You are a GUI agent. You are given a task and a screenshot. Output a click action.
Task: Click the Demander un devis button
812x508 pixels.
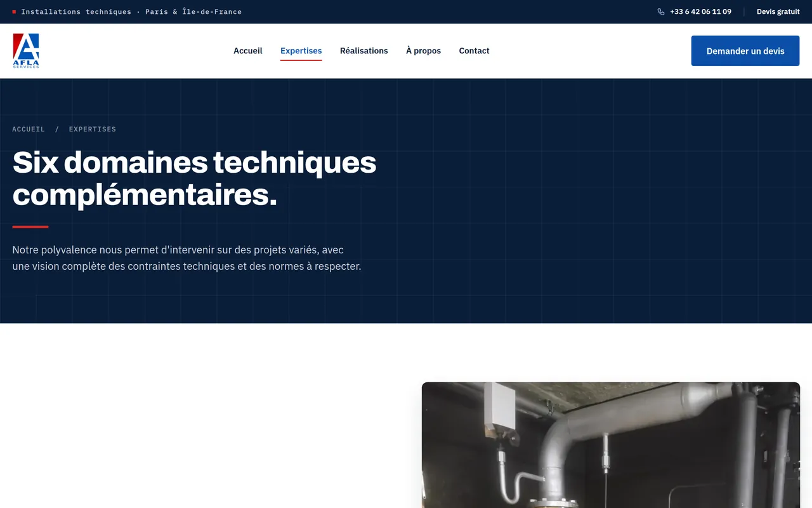point(745,51)
